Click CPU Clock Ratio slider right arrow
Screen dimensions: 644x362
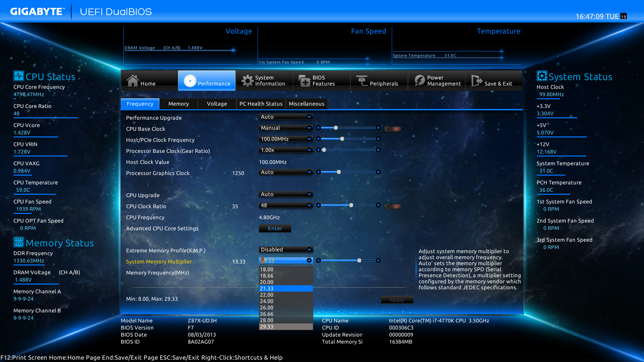tap(378, 205)
